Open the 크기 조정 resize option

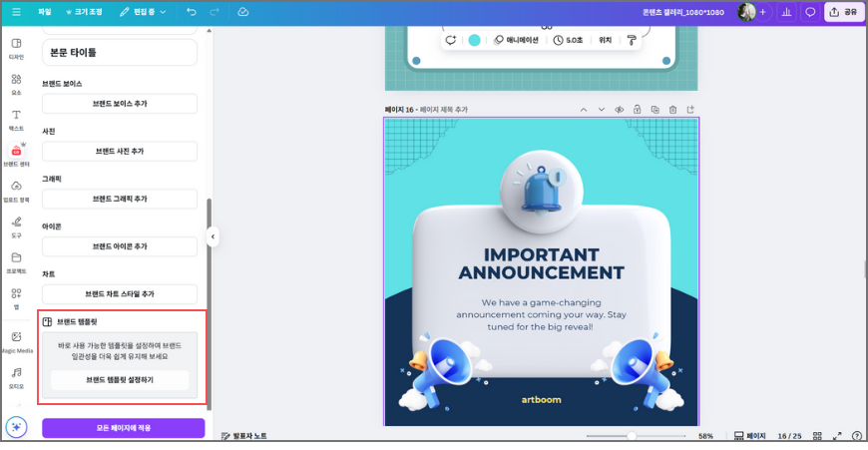pyautogui.click(x=84, y=12)
